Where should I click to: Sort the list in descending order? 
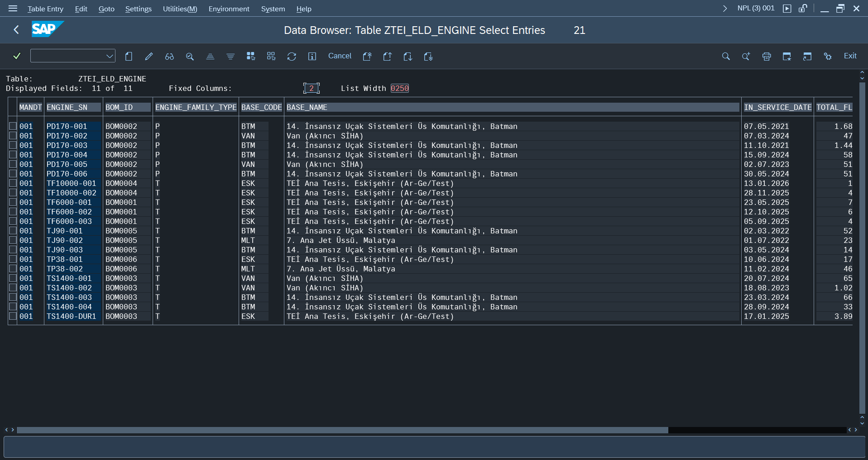[230, 56]
